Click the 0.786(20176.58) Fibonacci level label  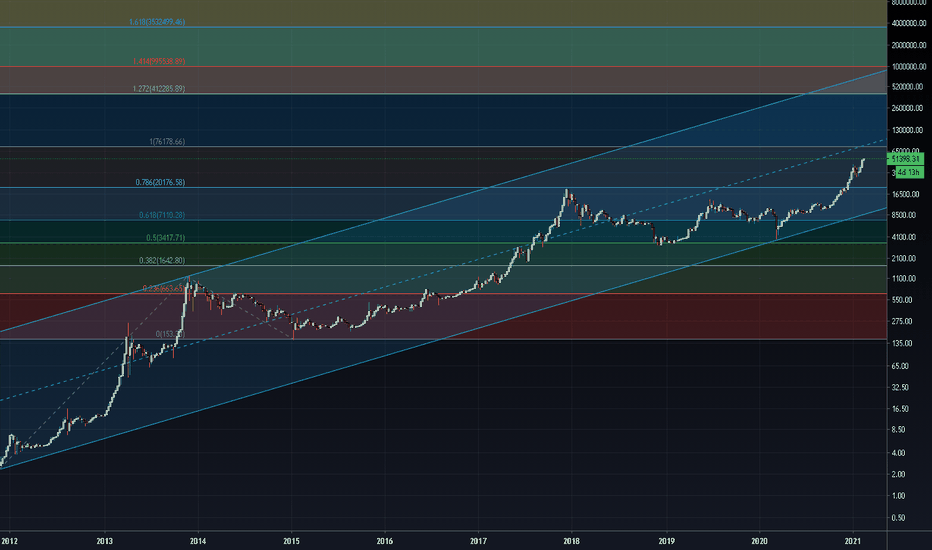tap(160, 183)
